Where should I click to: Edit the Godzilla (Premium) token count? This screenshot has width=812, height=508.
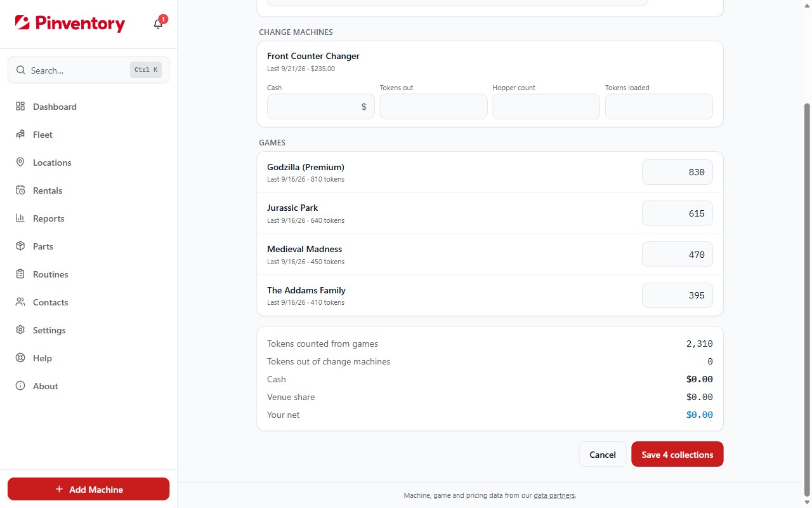coord(678,172)
